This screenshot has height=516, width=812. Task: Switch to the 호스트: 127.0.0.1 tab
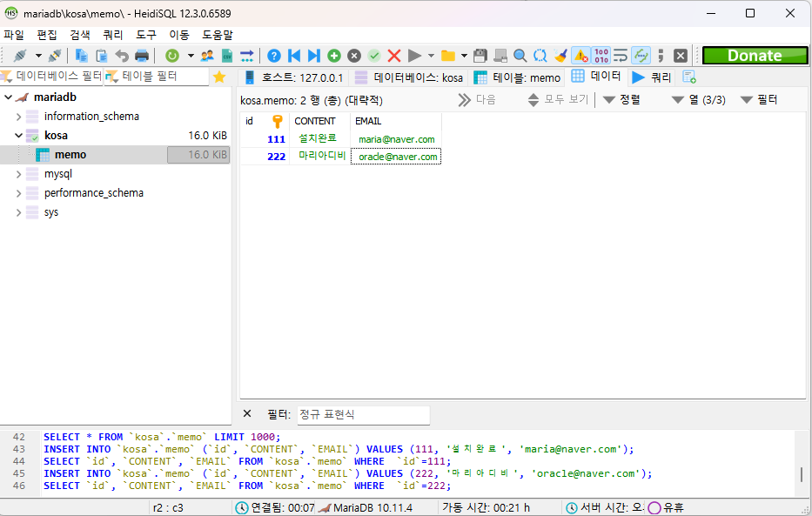(293, 77)
